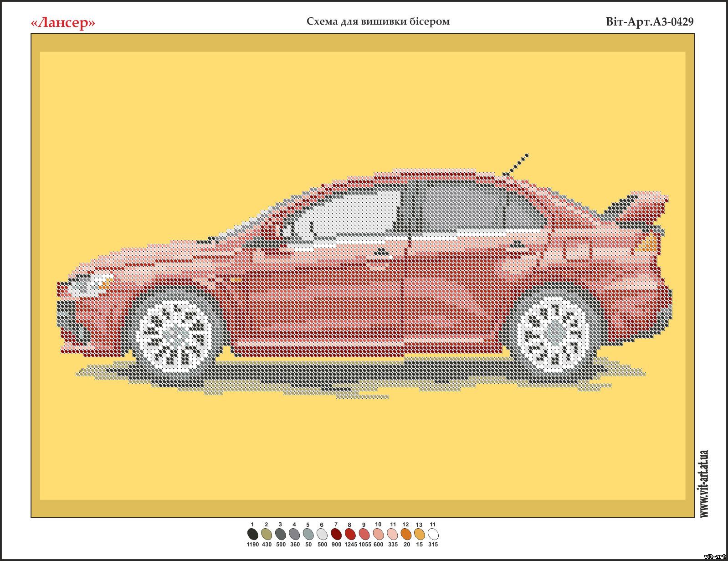Click bead count '1055' in the legend
Viewport: 728px width, 561px height.
365,545
